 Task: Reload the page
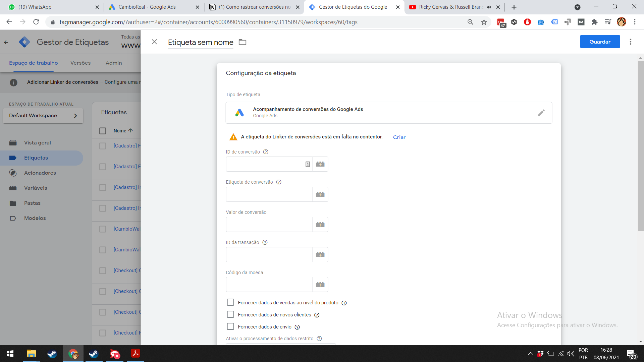[36, 22]
